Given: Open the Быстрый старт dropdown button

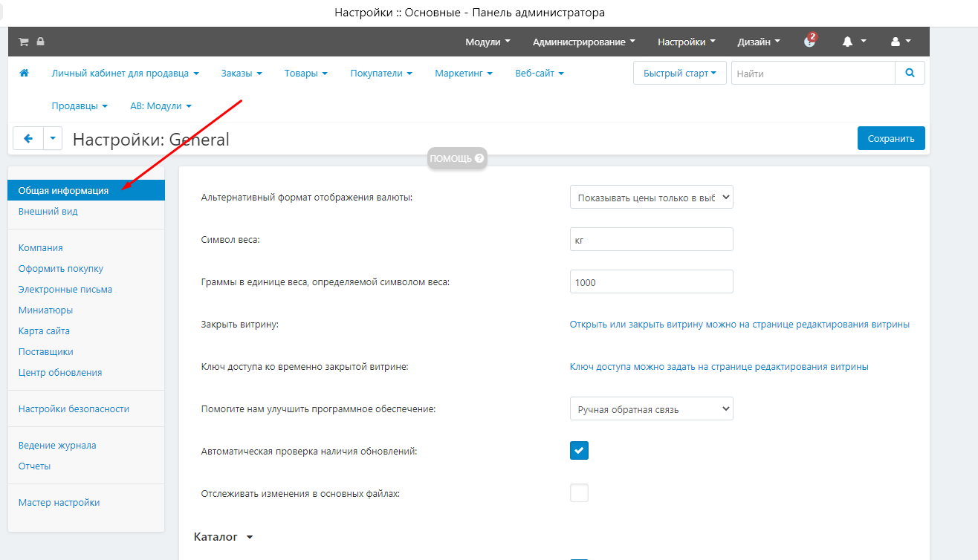Looking at the screenshot, I should [x=680, y=73].
